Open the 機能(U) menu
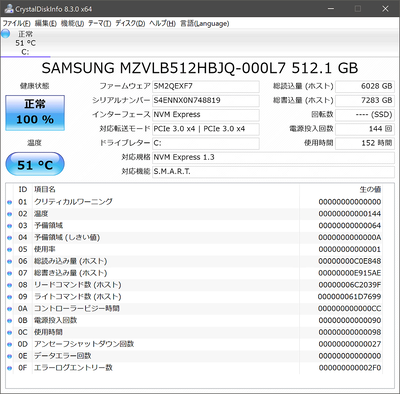 72,24
